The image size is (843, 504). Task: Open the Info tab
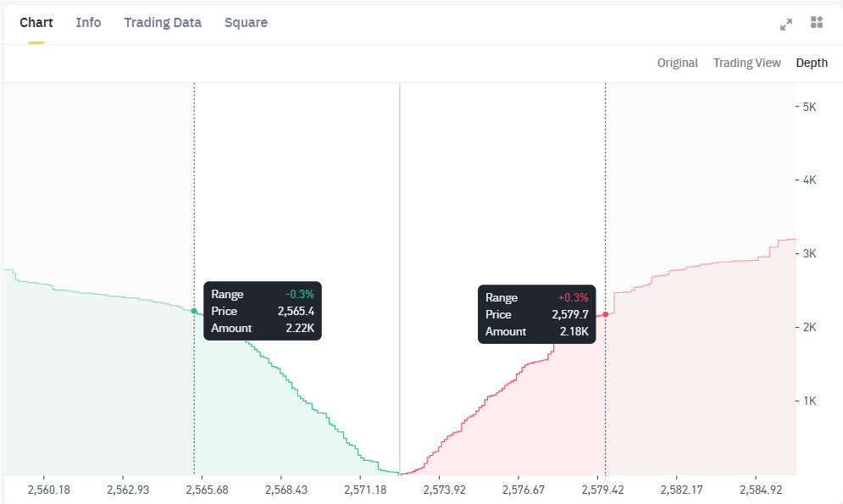point(88,23)
